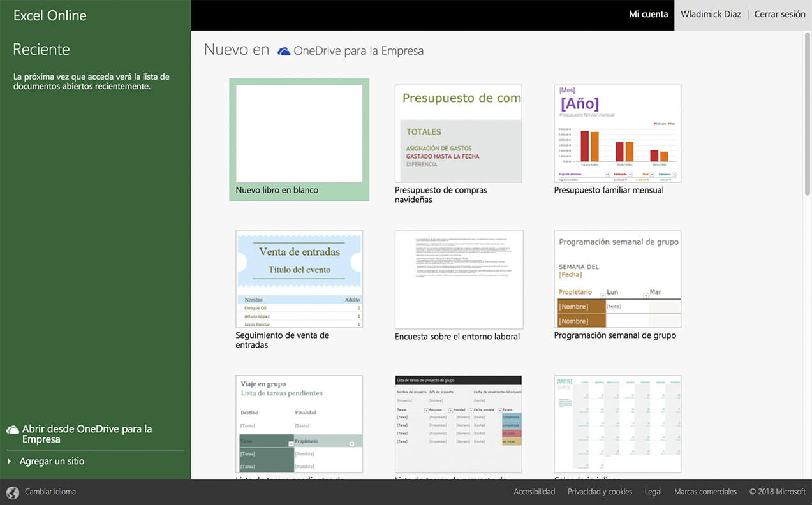Open Abrir desde OneDrive para la Empresa
812x505 pixels.
pyautogui.click(x=87, y=434)
